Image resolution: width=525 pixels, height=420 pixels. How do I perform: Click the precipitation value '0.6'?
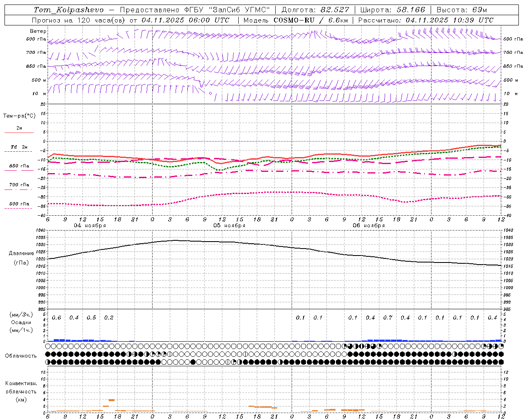57,318
